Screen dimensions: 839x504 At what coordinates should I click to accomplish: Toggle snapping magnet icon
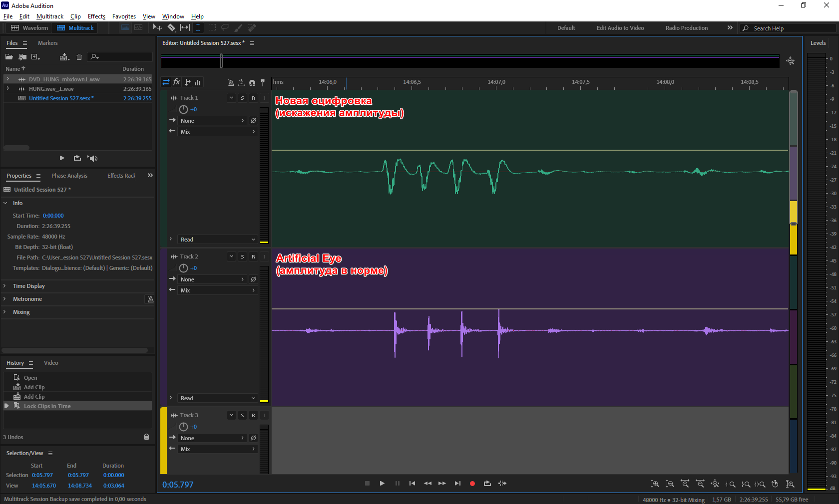(252, 83)
